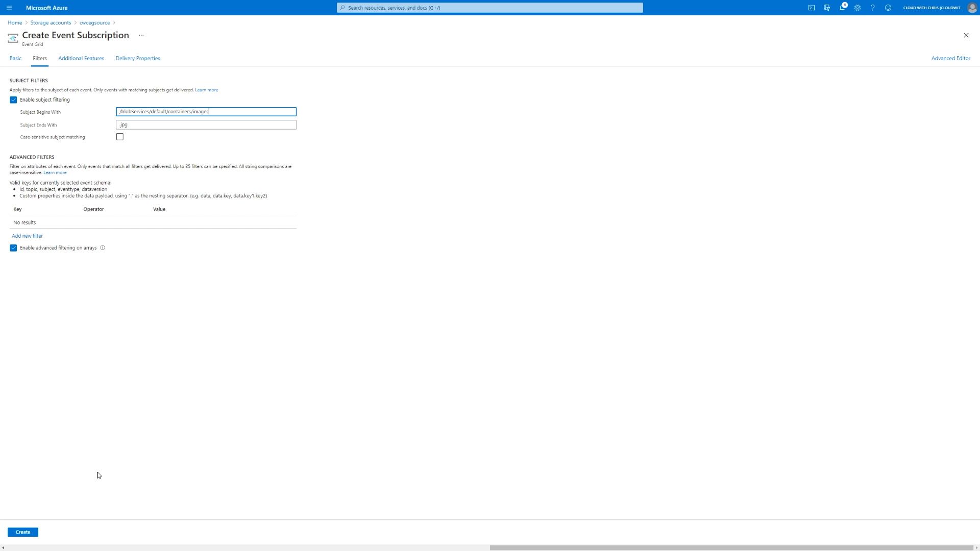The height and width of the screenshot is (551, 980).
Task: Select the Filters tab
Action: [40, 58]
